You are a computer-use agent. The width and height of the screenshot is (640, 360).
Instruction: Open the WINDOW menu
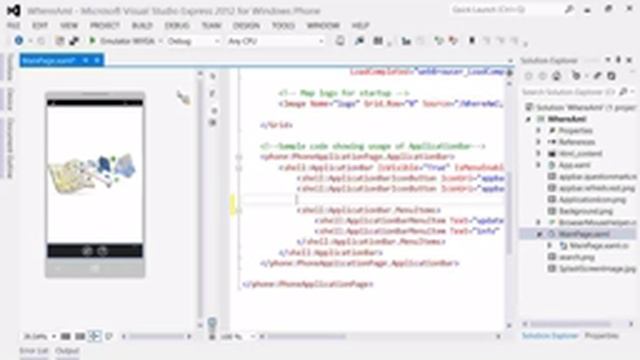tap(323, 25)
